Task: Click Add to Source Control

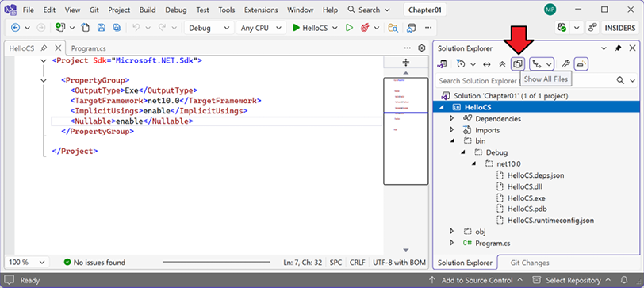Action: [477, 281]
